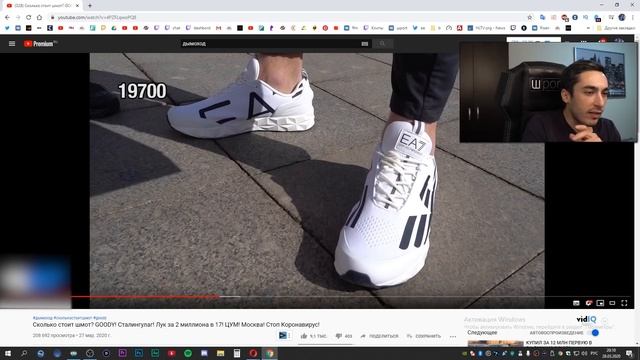The width and height of the screenshot is (640, 360).
Task: Click the 'Поделиться' share button
Action: click(x=380, y=336)
